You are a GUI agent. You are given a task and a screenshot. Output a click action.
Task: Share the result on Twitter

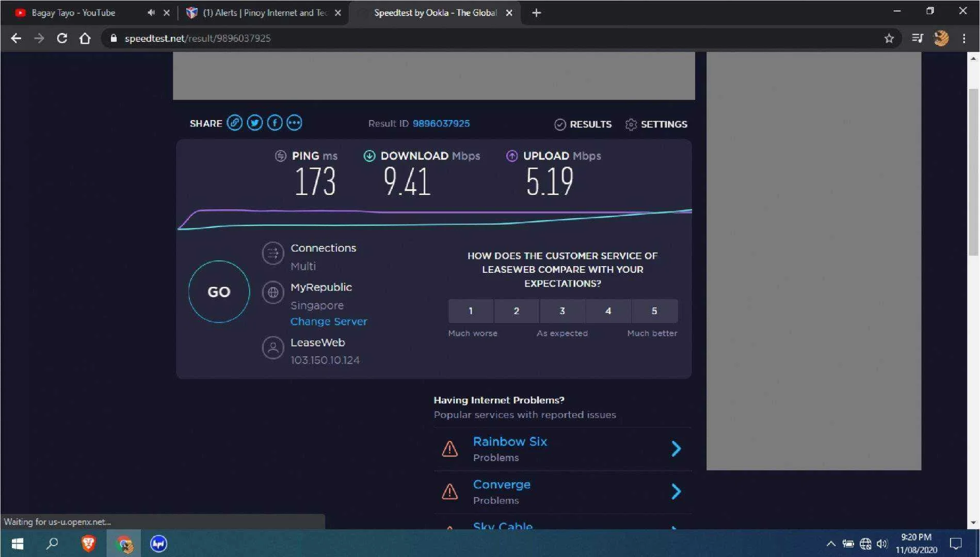254,123
